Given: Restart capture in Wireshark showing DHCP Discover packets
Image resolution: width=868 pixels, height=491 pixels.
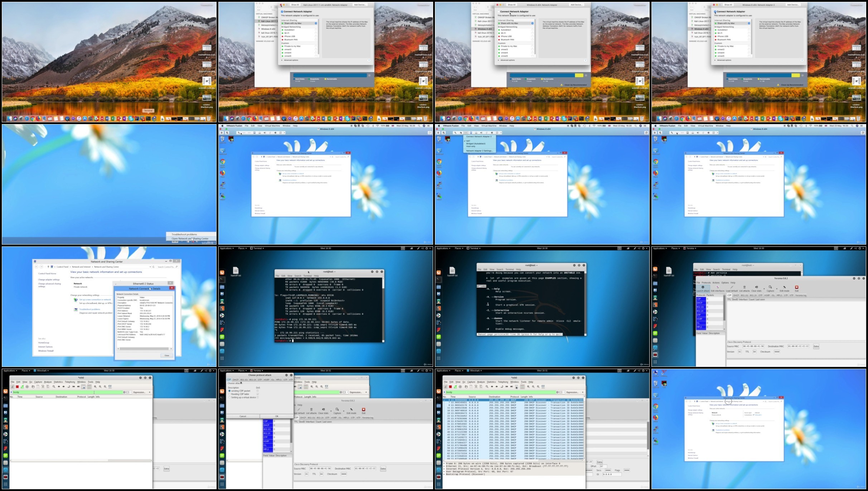Looking at the screenshot, I should click(x=455, y=387).
